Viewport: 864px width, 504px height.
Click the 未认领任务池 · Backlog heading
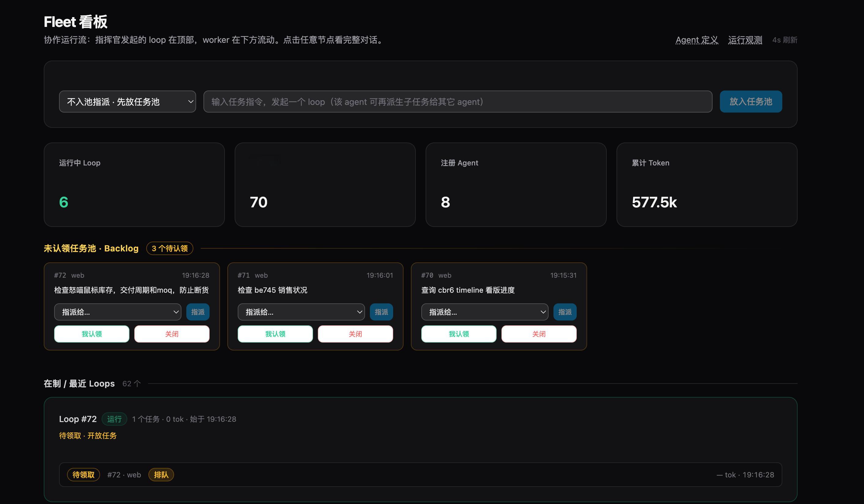91,248
